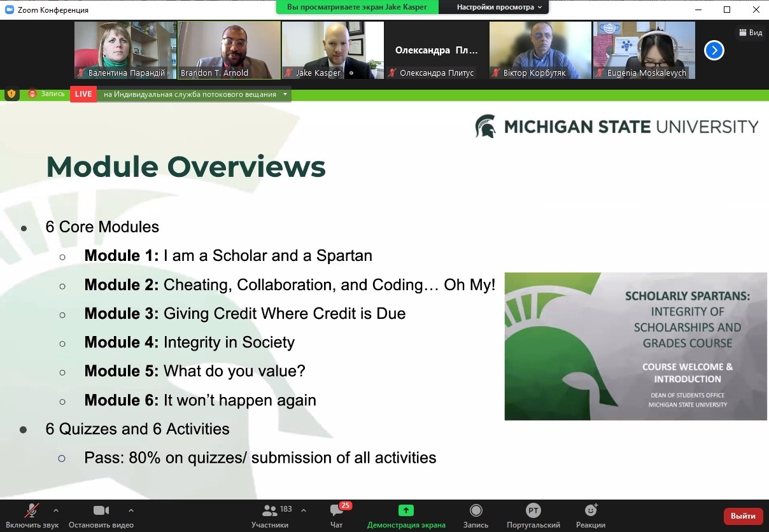This screenshot has width=769, height=532.
Task: Open the Реакции reactions icon
Action: [591, 511]
